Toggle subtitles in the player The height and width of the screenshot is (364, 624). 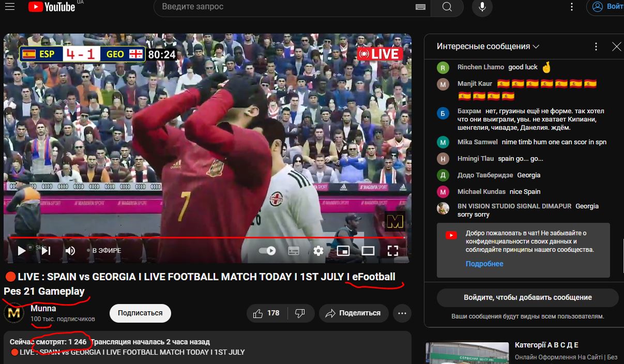point(294,251)
